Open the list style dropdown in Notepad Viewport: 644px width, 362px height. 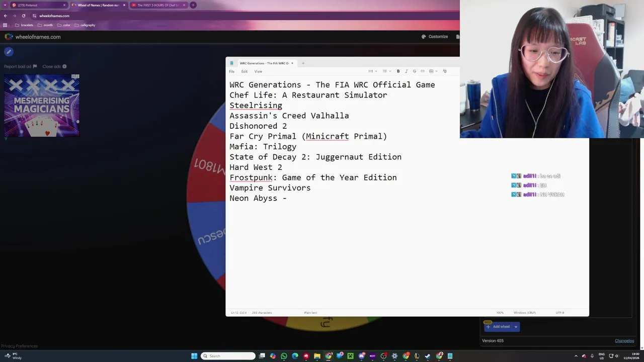coord(386,71)
